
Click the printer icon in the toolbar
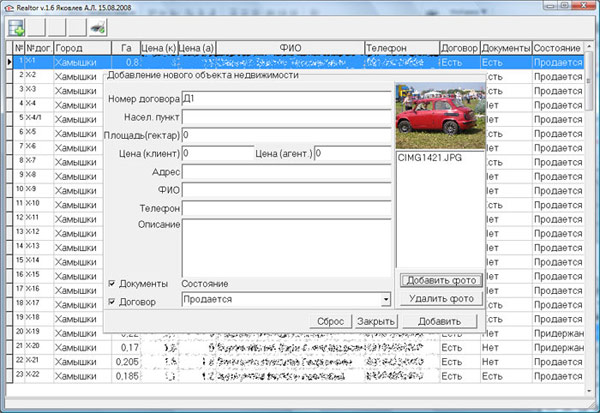click(97, 27)
